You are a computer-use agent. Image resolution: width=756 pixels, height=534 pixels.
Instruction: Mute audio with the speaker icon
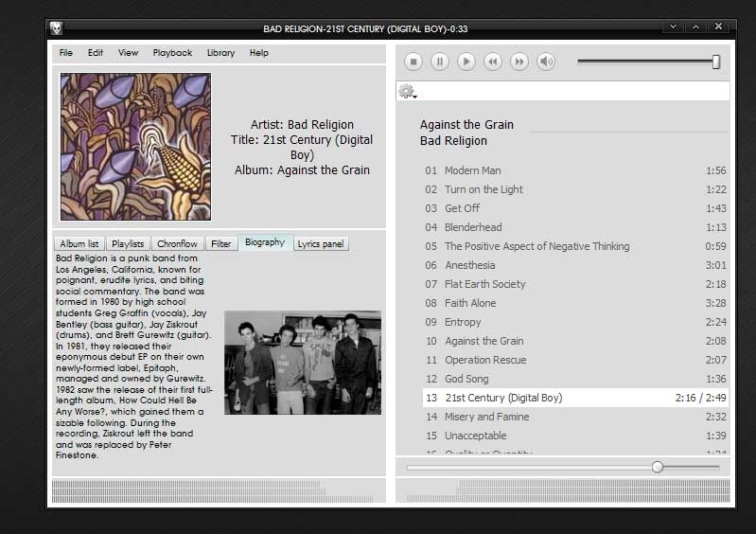546,62
